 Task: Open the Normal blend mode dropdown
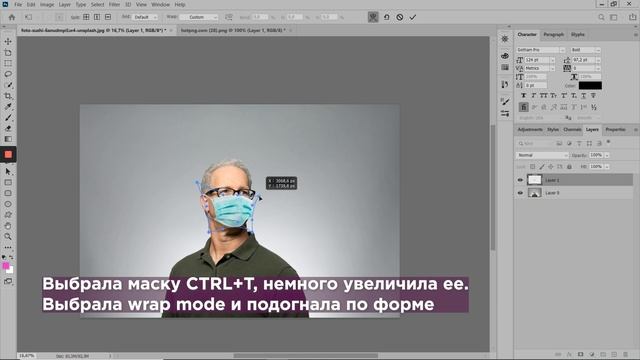point(542,155)
